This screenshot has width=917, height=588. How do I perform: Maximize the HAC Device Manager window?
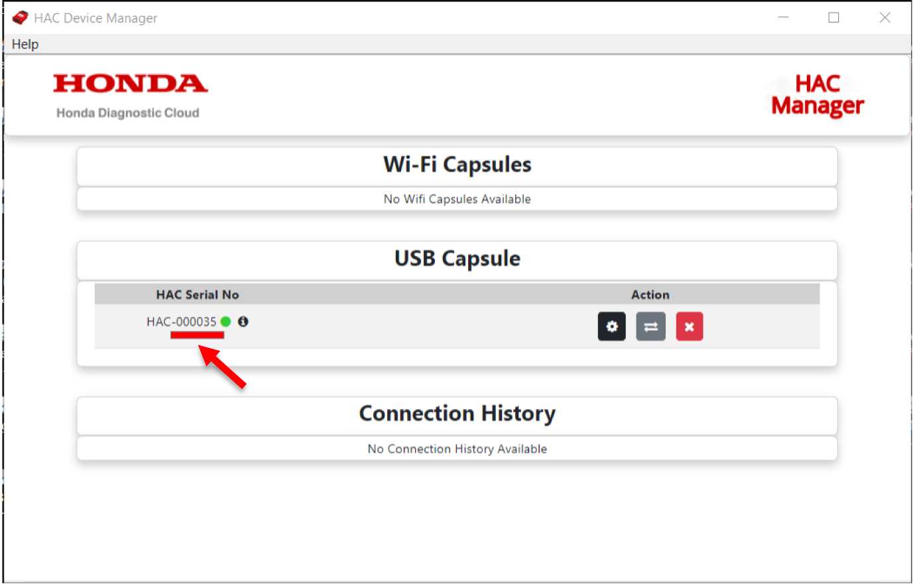click(834, 18)
